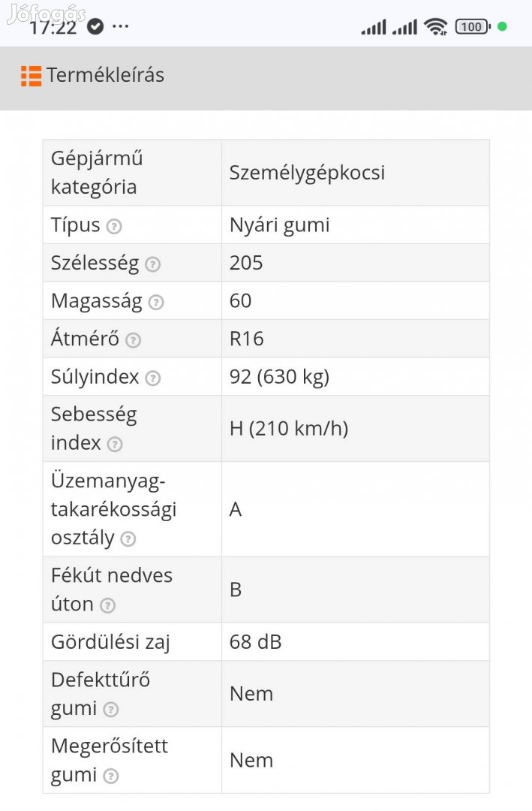Tap the checkmark icon in status bar
This screenshot has width=532, height=811.
[x=95, y=25]
